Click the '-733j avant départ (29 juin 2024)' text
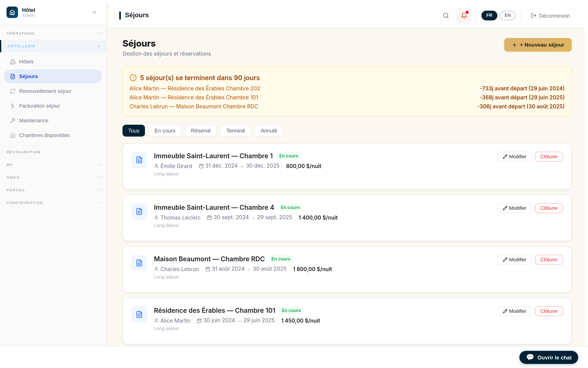This screenshot has height=368, width=588. point(522,88)
